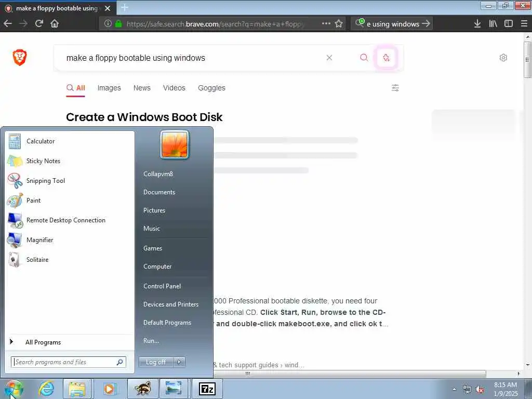Image resolution: width=532 pixels, height=399 pixels.
Task: Click the site information icon in address bar
Action: 108,23
